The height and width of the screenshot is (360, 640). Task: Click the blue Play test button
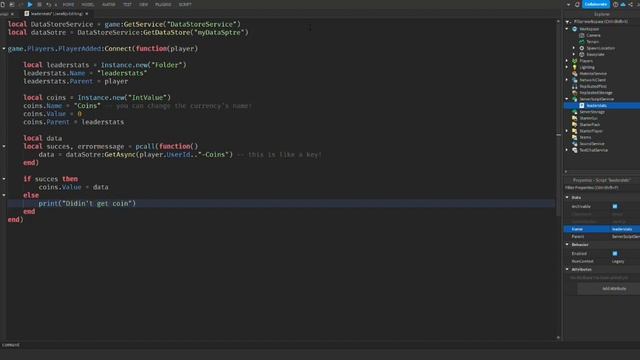click(x=30, y=4)
